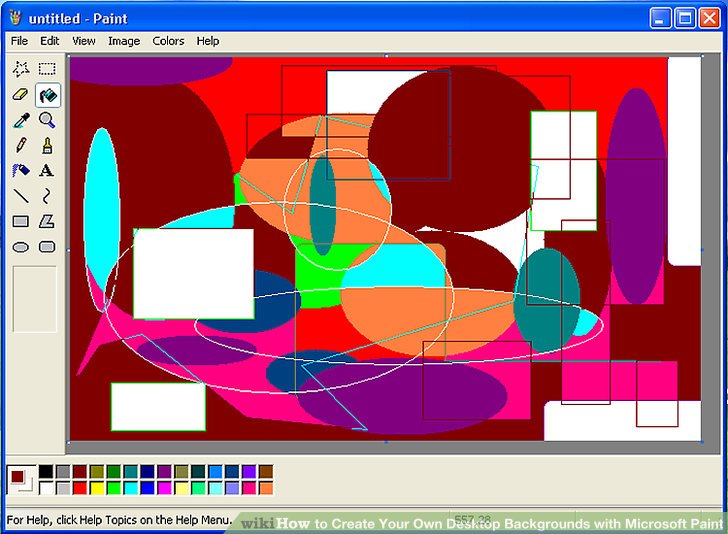Select the Text tool
This screenshot has height=534, width=728.
(47, 171)
